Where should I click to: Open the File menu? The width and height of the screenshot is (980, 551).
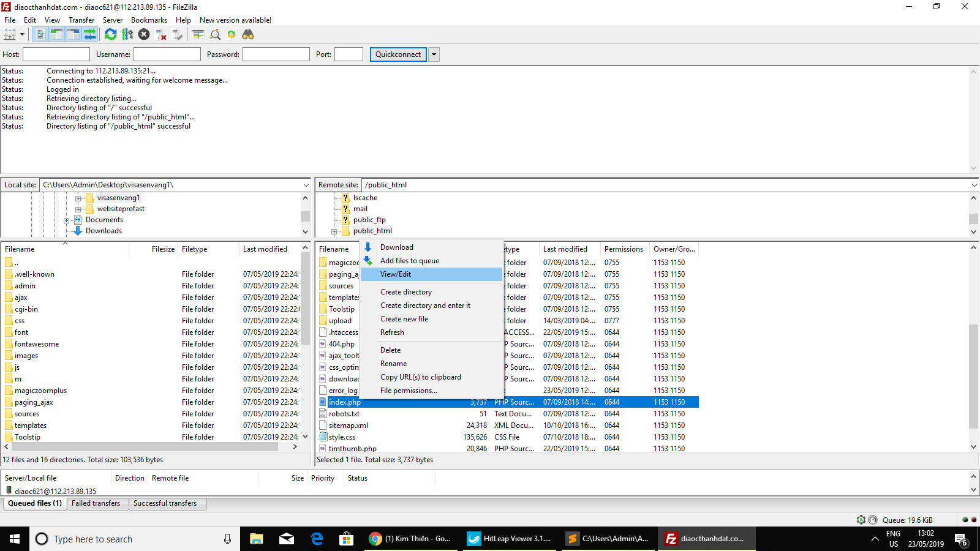[10, 20]
